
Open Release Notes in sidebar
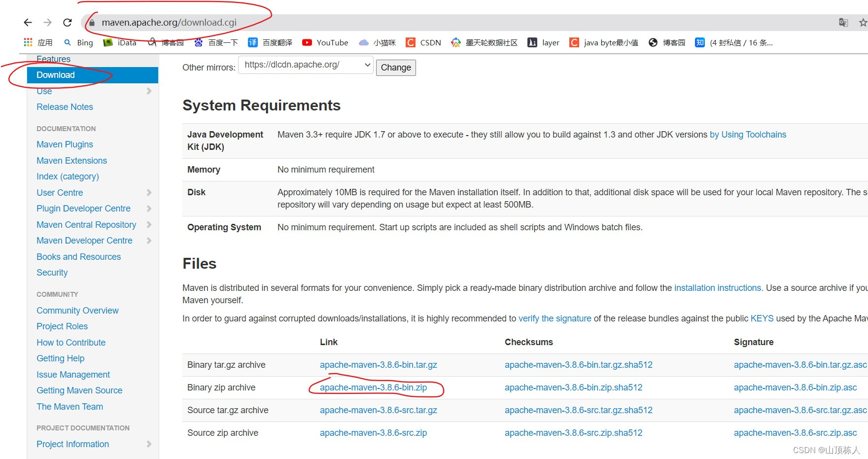(65, 107)
